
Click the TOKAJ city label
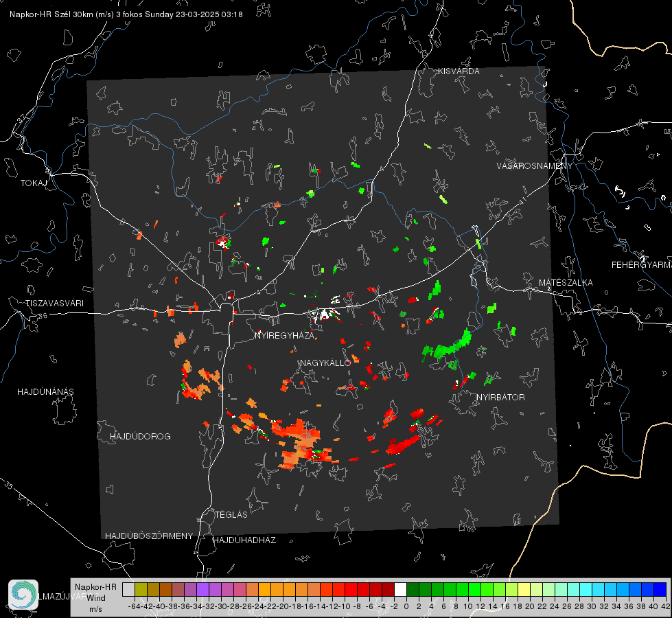(x=34, y=183)
